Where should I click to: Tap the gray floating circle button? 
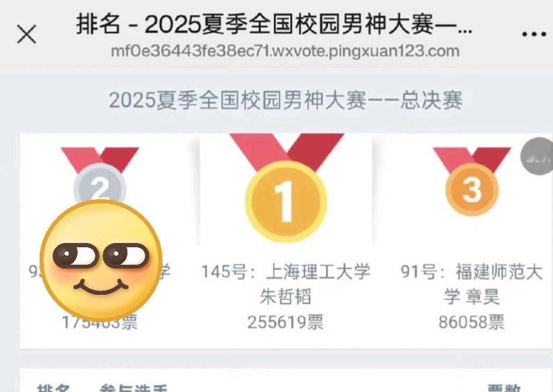537,156
